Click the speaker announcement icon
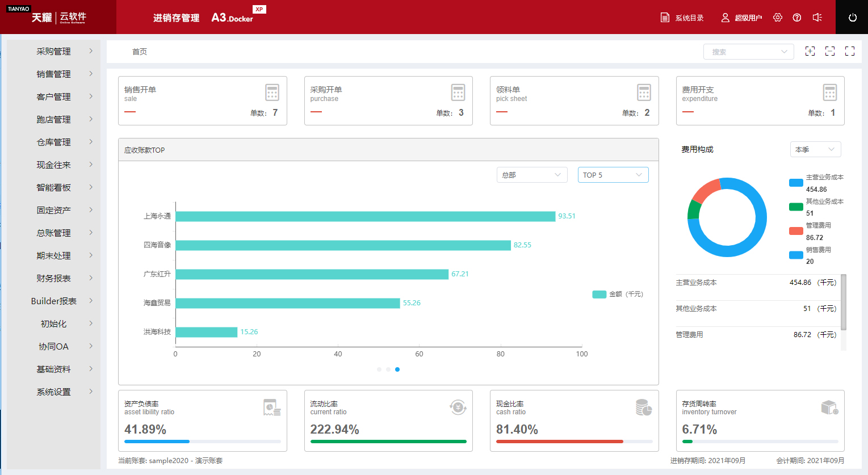 (x=817, y=18)
